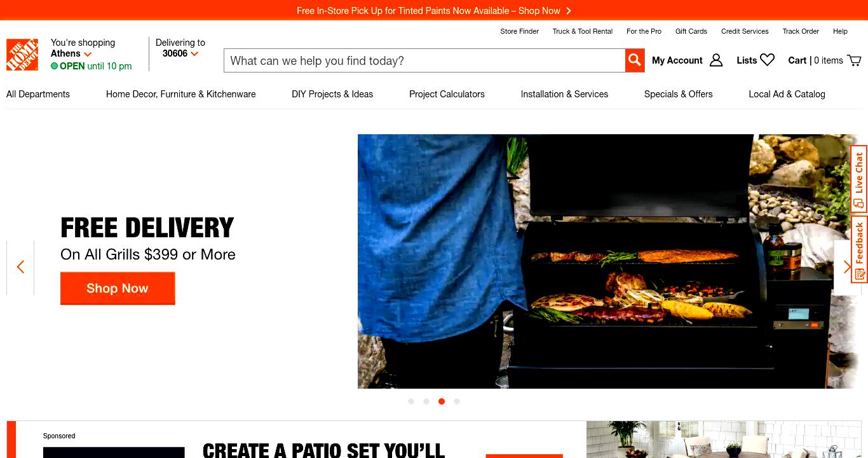Select the fourth carousel dot
Screen dimensions: 868x458
click(x=457, y=401)
